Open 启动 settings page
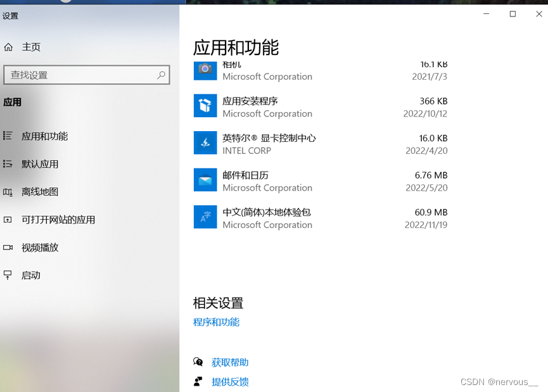The width and height of the screenshot is (548, 392). 31,275
